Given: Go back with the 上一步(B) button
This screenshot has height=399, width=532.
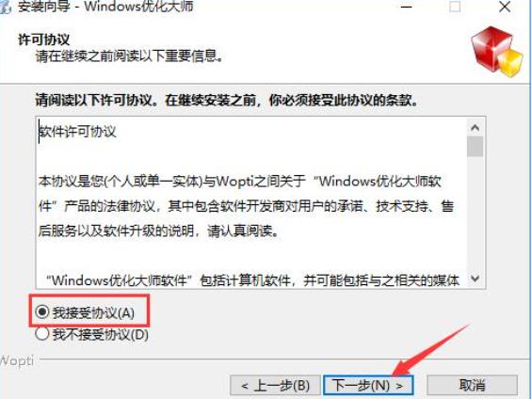Looking at the screenshot, I should (275, 386).
